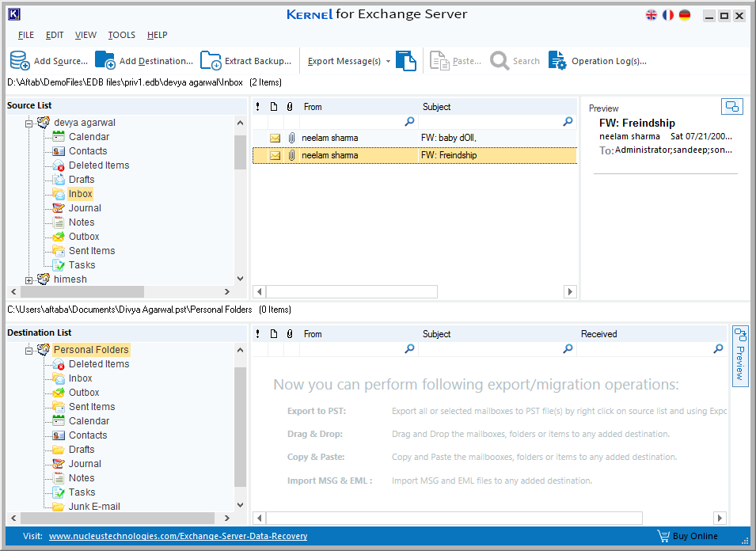Select Junk E-mail folder in Destination List
The image size is (756, 551).
[x=94, y=507]
